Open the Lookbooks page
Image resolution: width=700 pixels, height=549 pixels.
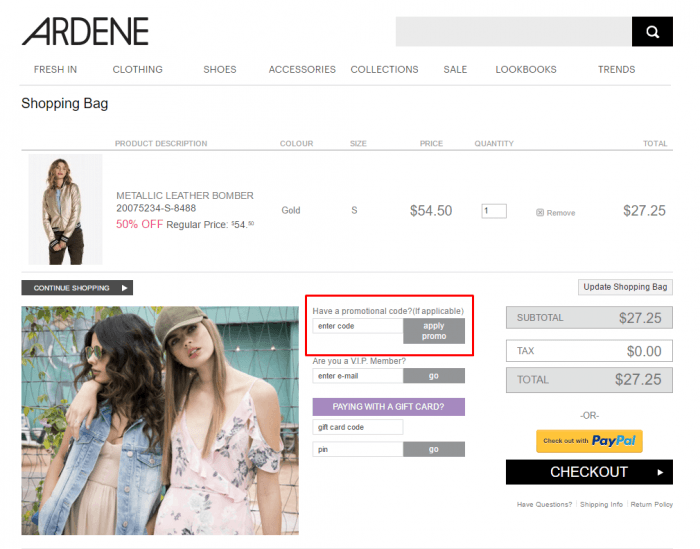tap(526, 70)
